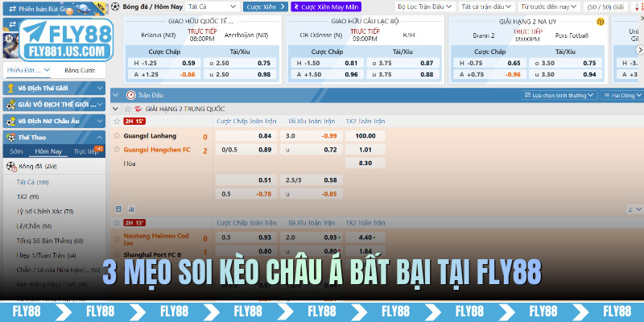This screenshot has width=644, height=322.
Task: Open the Tất Cả dropdown in the top bar
Action: 213,6
